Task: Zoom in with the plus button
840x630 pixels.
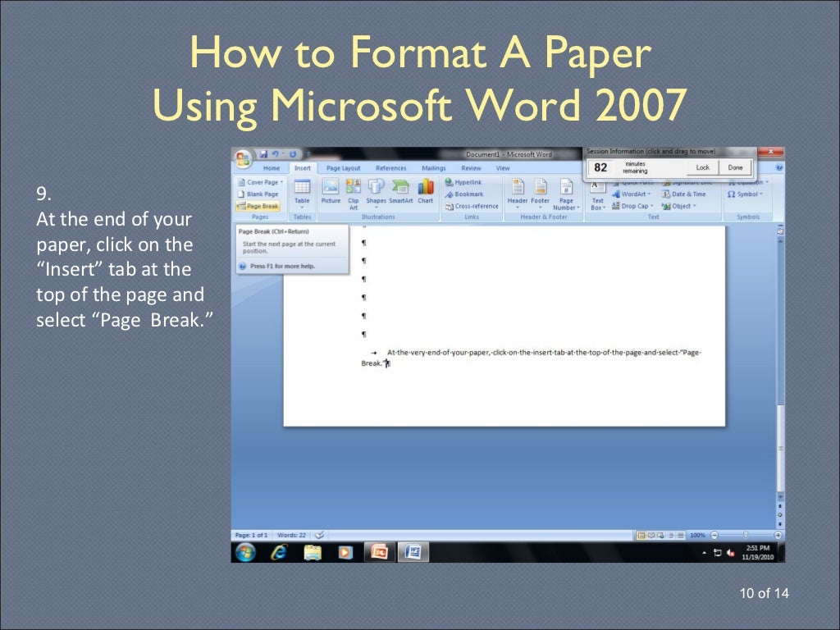Action: [x=778, y=535]
